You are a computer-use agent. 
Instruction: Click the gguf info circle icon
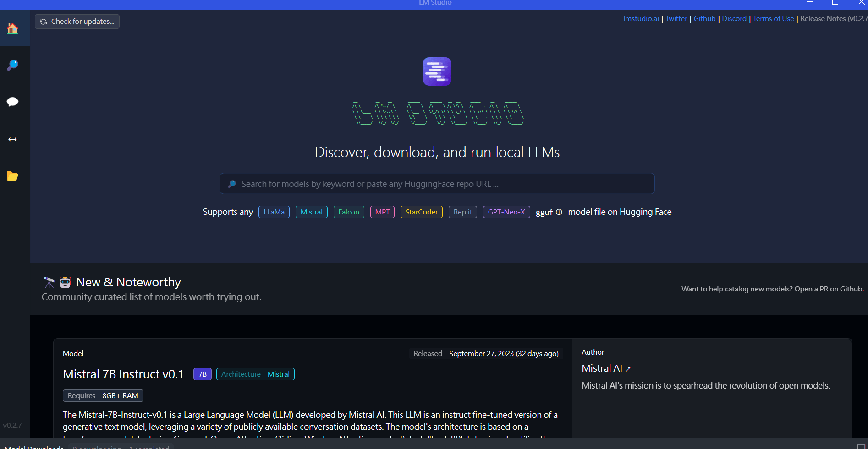pos(559,212)
